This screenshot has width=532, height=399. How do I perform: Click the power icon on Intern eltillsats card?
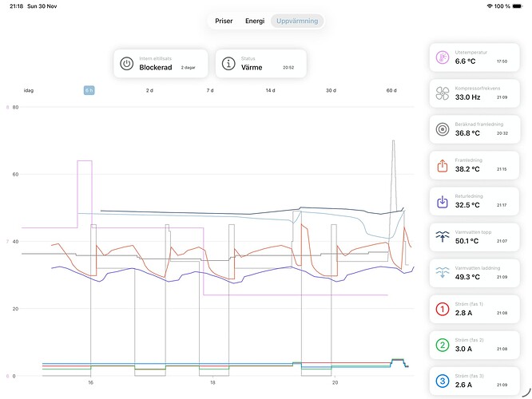click(126, 64)
